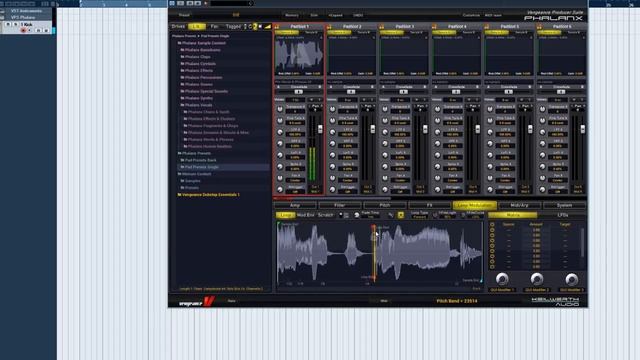Image resolution: width=640 pixels, height=360 pixels.
Task: Click the GUI Modifier 2 knob
Action: click(x=537, y=279)
